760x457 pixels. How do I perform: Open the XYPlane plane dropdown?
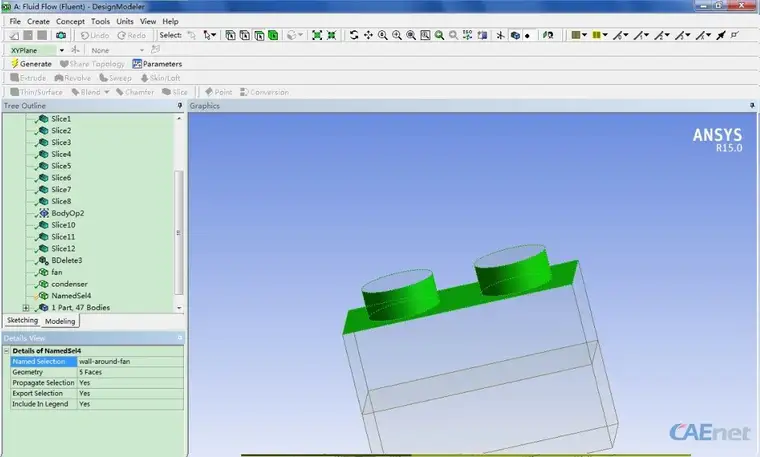pos(62,50)
